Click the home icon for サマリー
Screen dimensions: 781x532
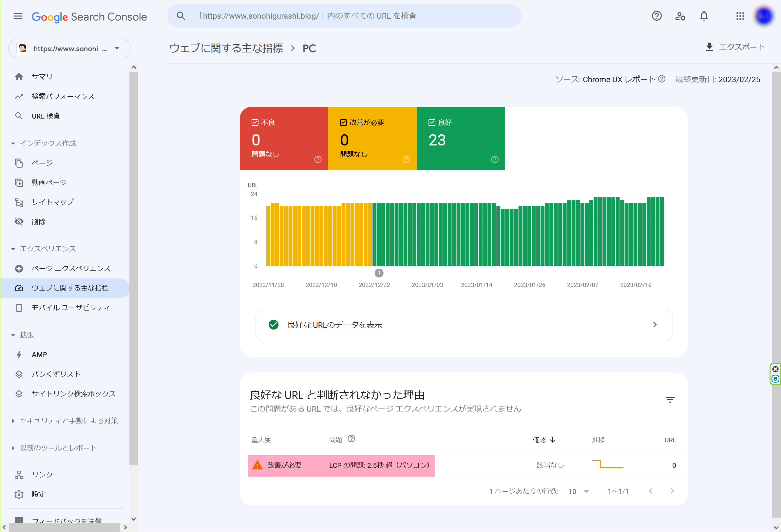19,77
